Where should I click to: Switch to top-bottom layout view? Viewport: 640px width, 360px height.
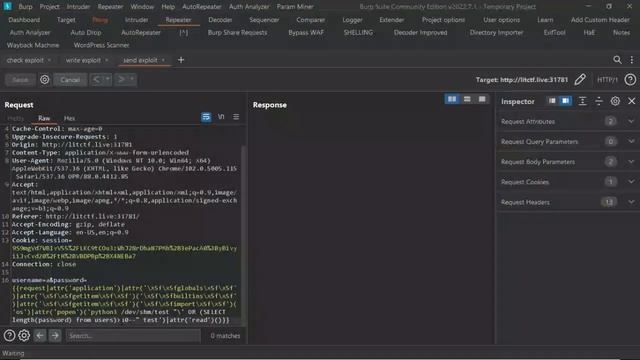click(467, 99)
